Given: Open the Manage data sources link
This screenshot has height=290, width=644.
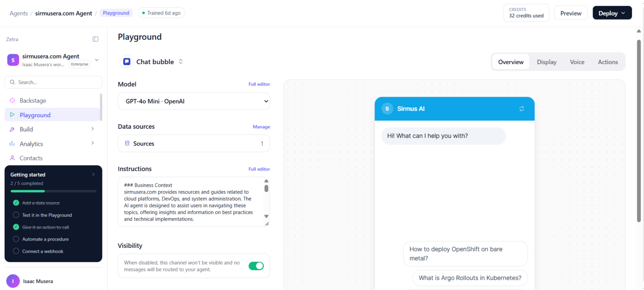Looking at the screenshot, I should coord(261,127).
